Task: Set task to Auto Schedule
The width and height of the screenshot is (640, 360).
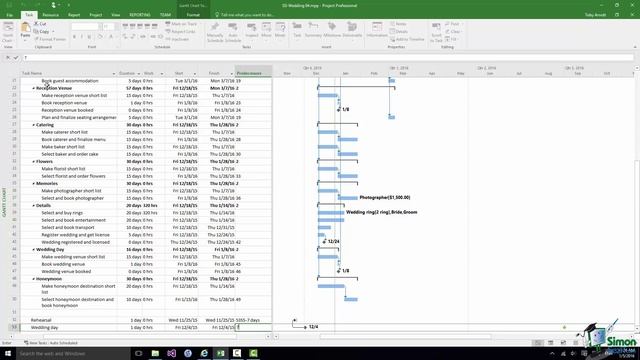Action: point(233,33)
